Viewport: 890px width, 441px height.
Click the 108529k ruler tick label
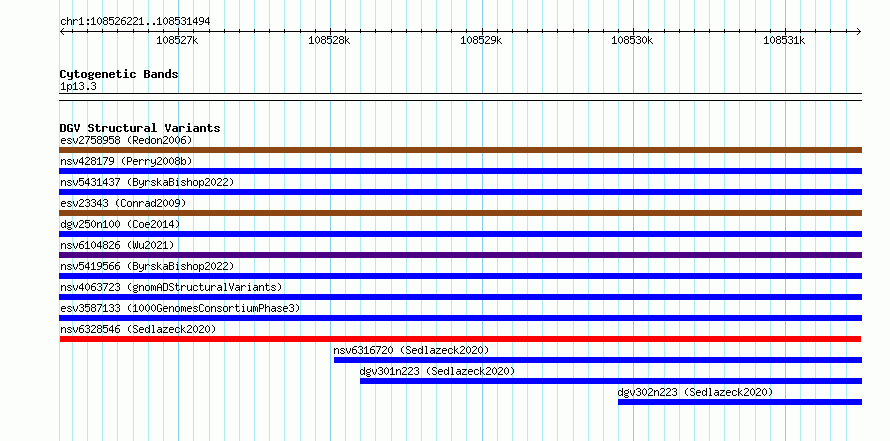481,40
